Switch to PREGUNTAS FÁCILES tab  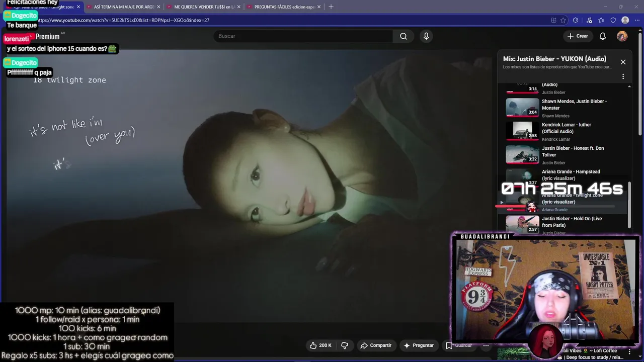click(284, 7)
